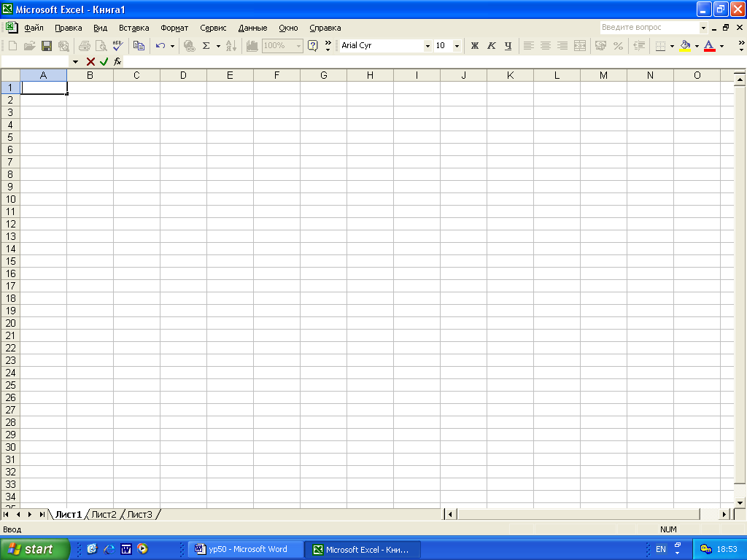Toggle Align Left
The height and width of the screenshot is (560, 747).
tap(528, 46)
